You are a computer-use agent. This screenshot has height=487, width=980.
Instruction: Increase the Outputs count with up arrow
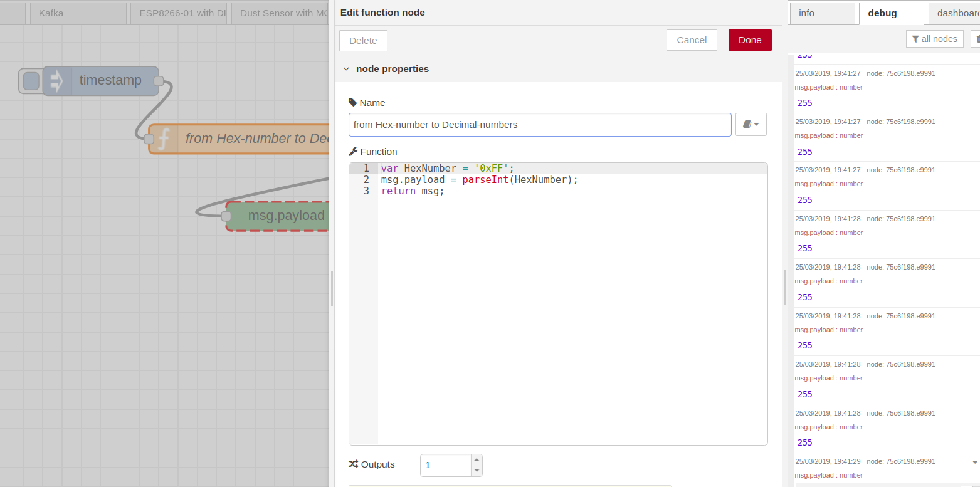(477, 459)
